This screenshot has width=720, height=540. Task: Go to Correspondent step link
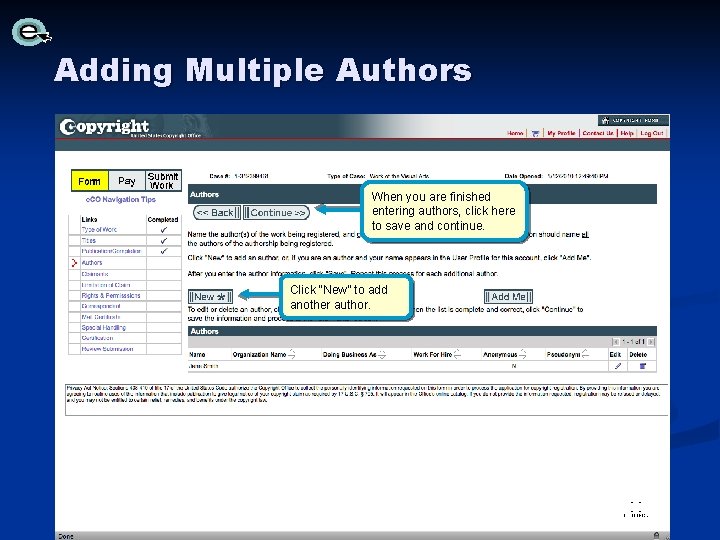point(101,306)
